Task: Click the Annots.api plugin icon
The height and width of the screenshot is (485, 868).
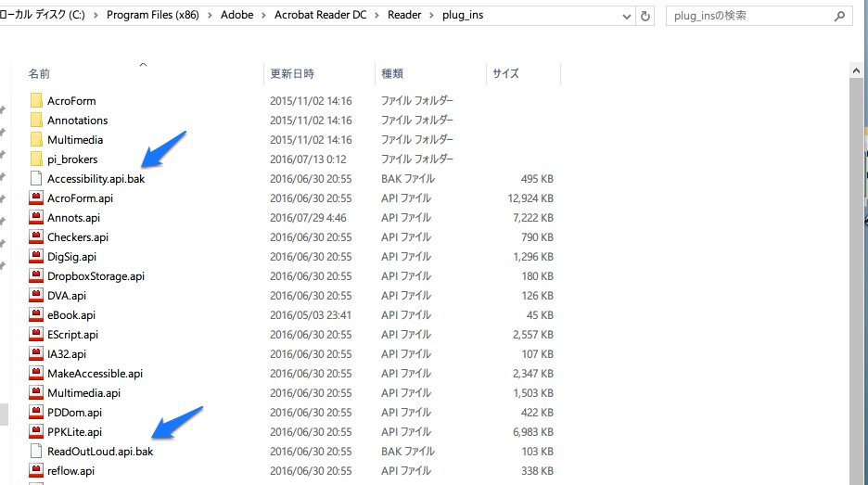Action: click(36, 217)
